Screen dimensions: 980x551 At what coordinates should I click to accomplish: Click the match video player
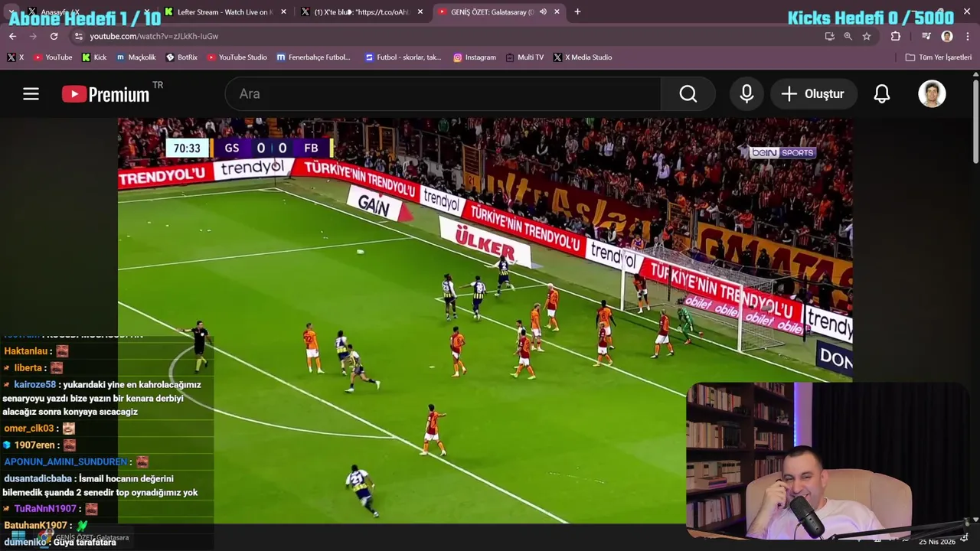(x=485, y=320)
